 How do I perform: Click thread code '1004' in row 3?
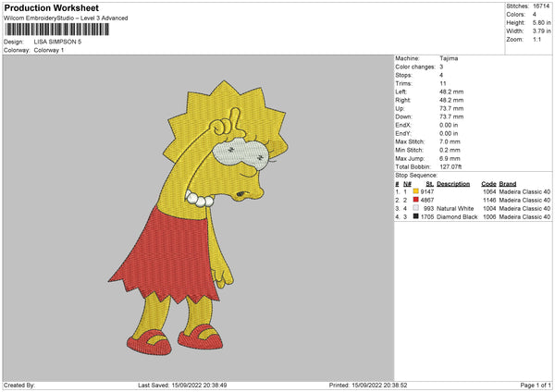tap(489, 208)
